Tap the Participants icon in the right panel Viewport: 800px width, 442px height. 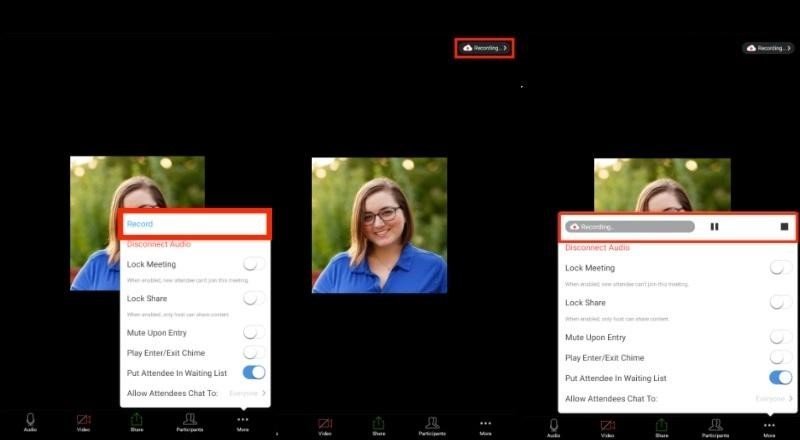click(715, 427)
